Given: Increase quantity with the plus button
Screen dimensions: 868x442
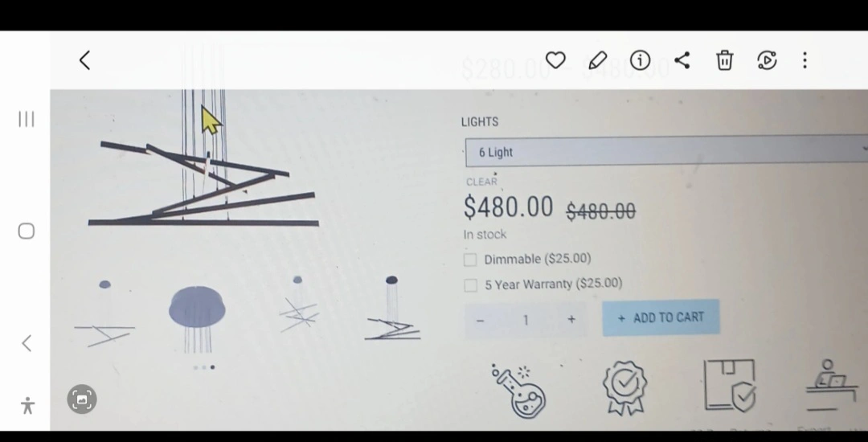Looking at the screenshot, I should pyautogui.click(x=571, y=319).
